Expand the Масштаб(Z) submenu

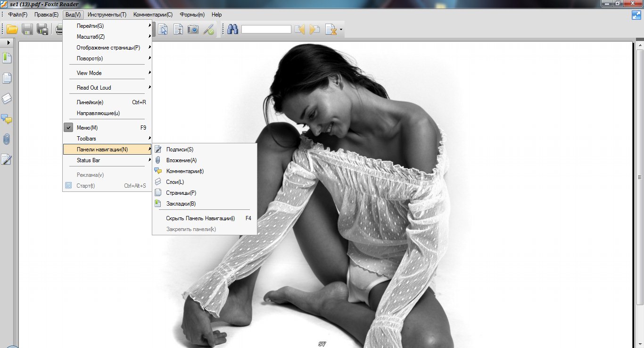point(91,37)
